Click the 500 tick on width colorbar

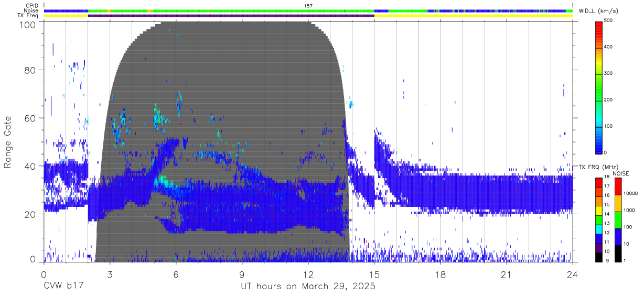[x=609, y=20]
